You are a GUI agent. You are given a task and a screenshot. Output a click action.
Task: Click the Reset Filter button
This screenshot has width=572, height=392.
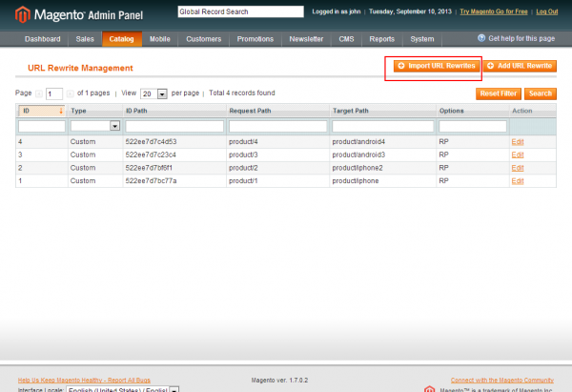pyautogui.click(x=499, y=93)
